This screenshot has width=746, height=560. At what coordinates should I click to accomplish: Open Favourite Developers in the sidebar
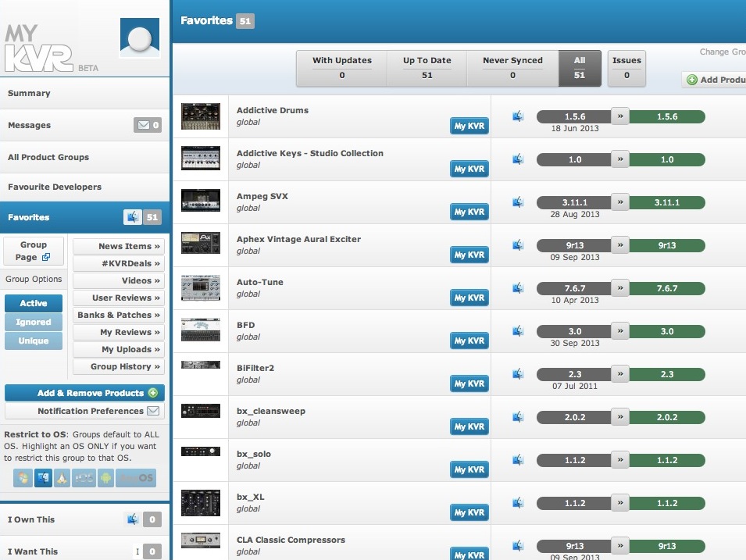coord(84,187)
